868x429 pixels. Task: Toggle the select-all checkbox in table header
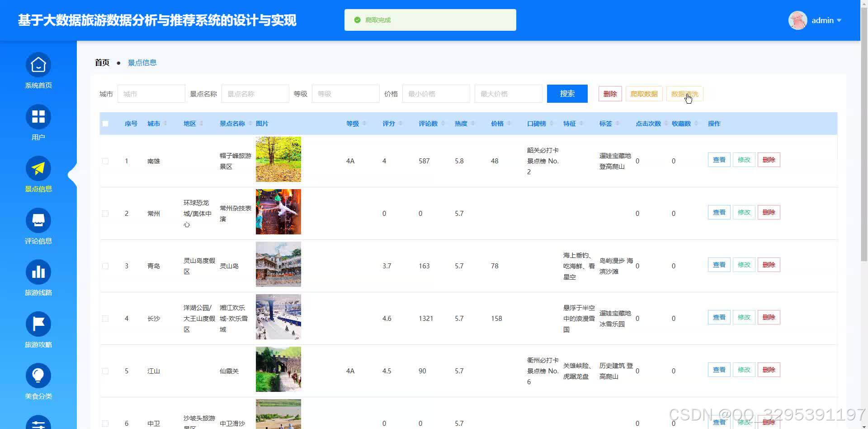(x=105, y=124)
